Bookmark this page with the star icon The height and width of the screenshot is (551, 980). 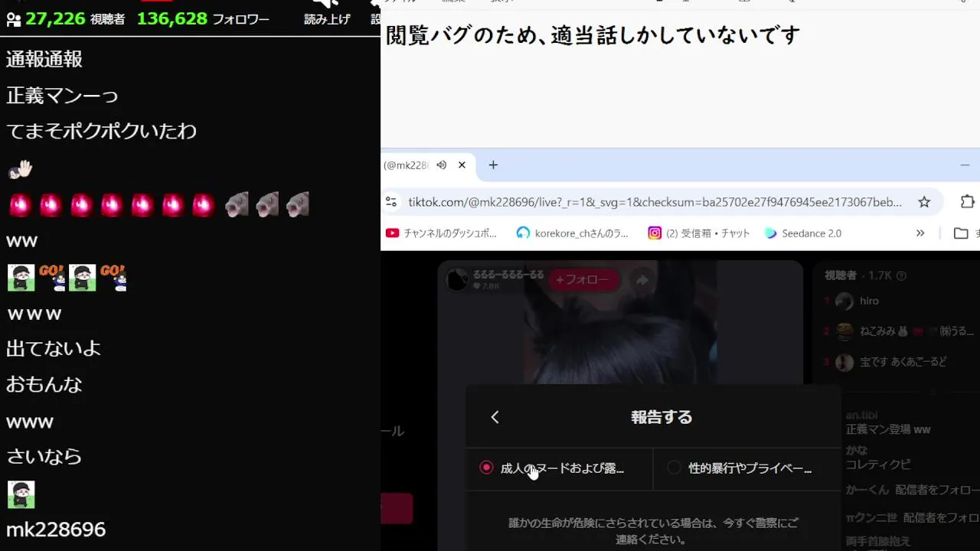tap(924, 202)
